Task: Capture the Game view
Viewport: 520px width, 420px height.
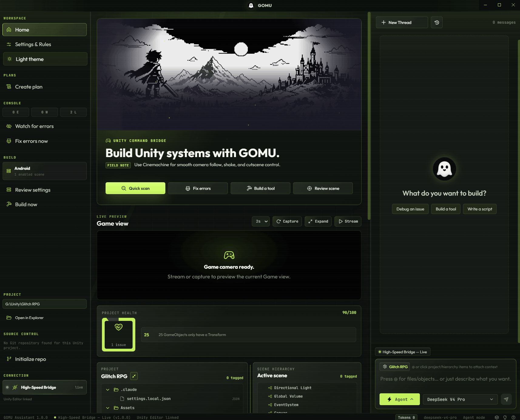Action: click(287, 221)
